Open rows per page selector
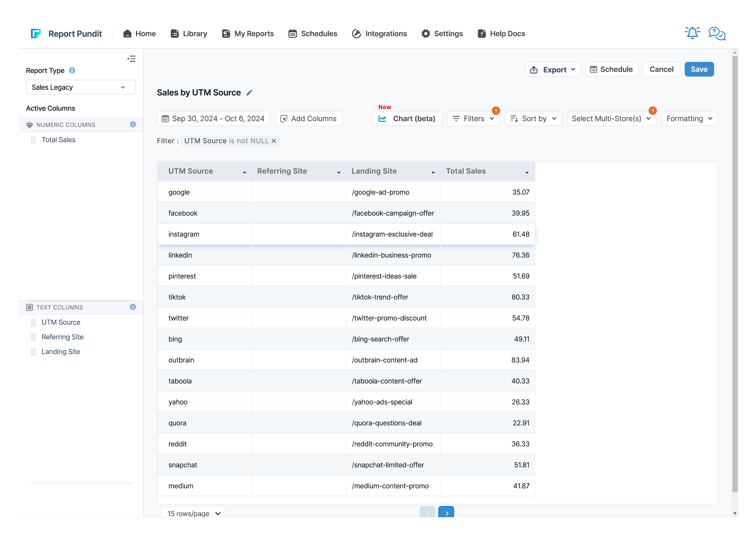Viewport: 756px width, 535px height. tap(192, 513)
